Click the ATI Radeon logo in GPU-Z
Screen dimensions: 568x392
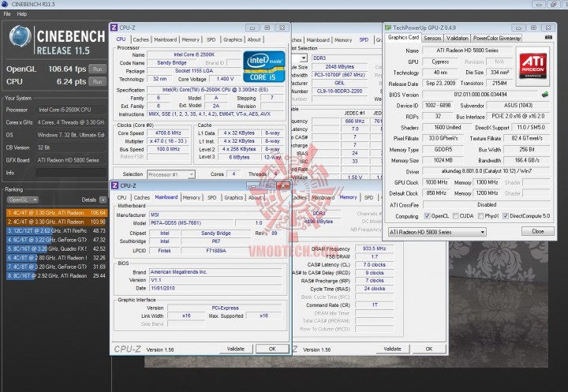point(532,66)
